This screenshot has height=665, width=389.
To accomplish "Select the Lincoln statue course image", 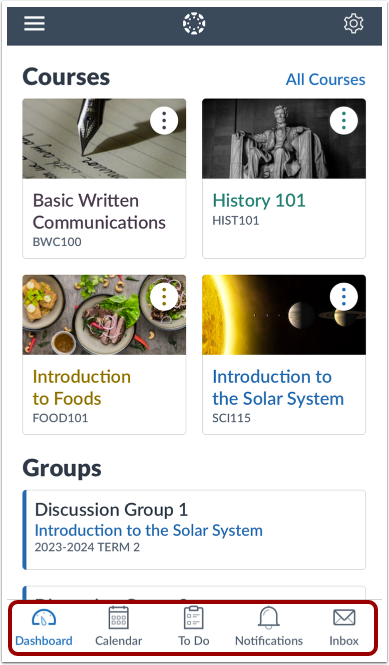I will (284, 138).
